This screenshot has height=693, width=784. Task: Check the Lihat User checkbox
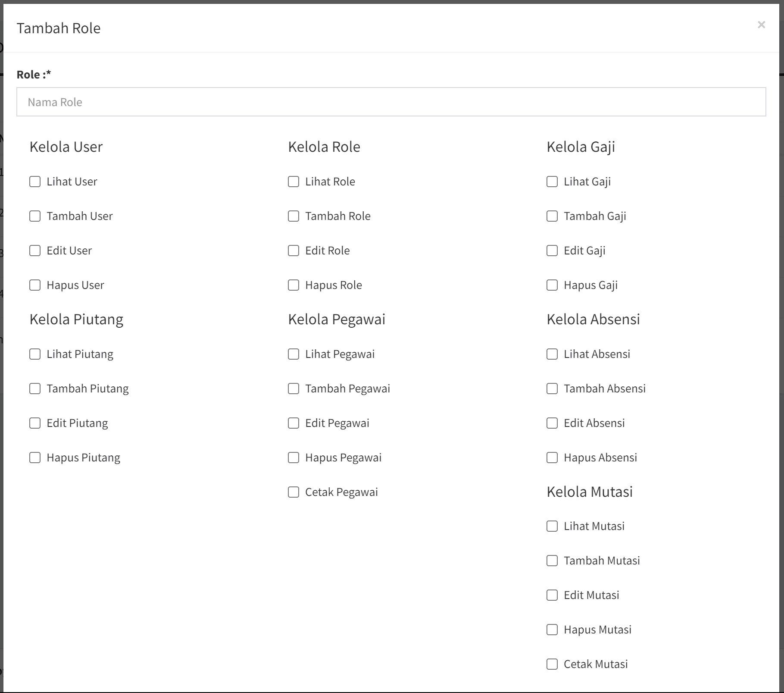coord(35,182)
